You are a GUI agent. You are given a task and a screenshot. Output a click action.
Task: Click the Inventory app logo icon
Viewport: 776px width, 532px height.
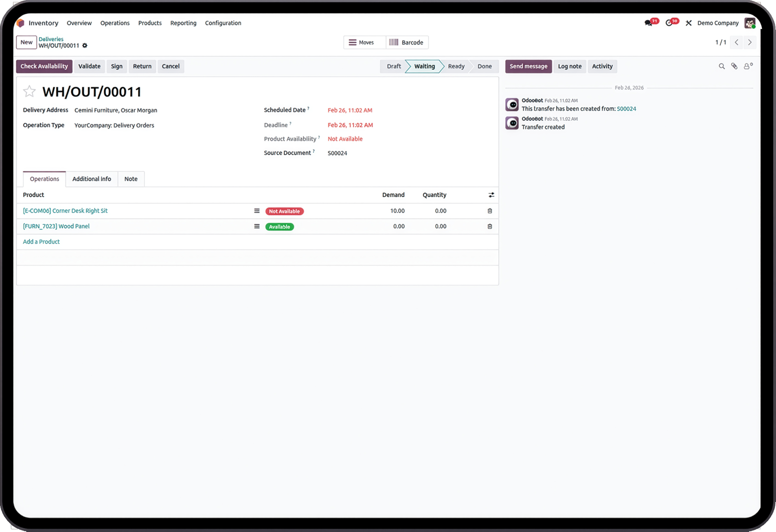pyautogui.click(x=21, y=23)
